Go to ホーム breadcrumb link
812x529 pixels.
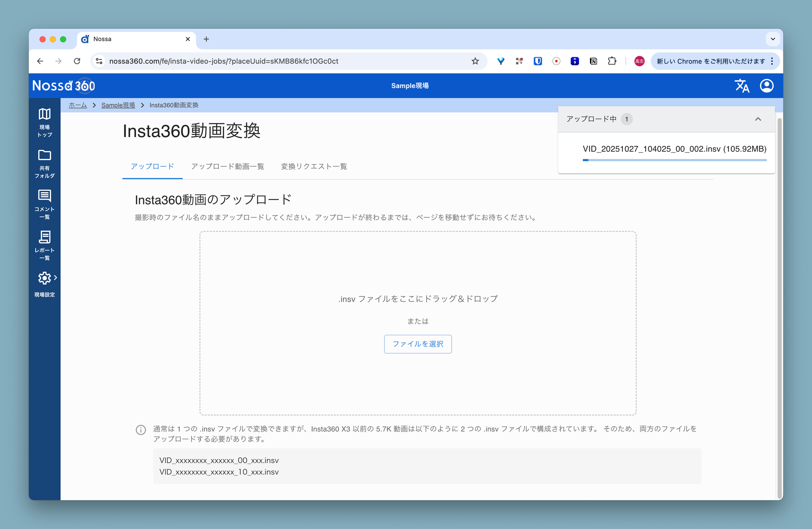coord(78,105)
